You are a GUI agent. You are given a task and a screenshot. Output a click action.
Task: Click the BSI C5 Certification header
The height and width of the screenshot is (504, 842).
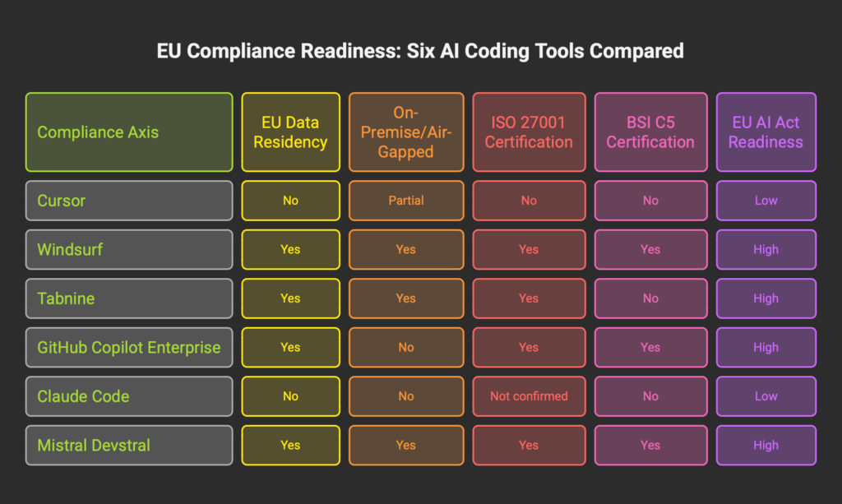click(x=650, y=132)
